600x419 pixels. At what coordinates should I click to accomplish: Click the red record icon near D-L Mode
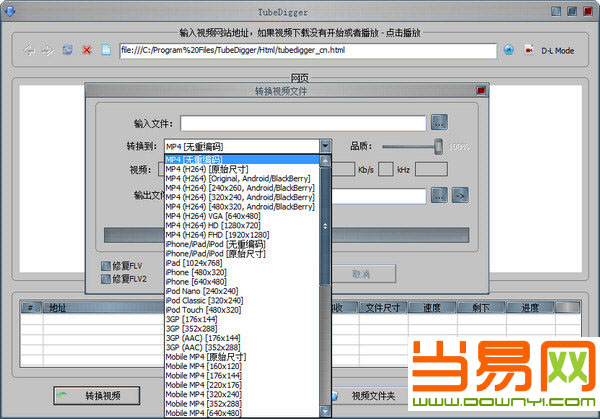pos(529,50)
